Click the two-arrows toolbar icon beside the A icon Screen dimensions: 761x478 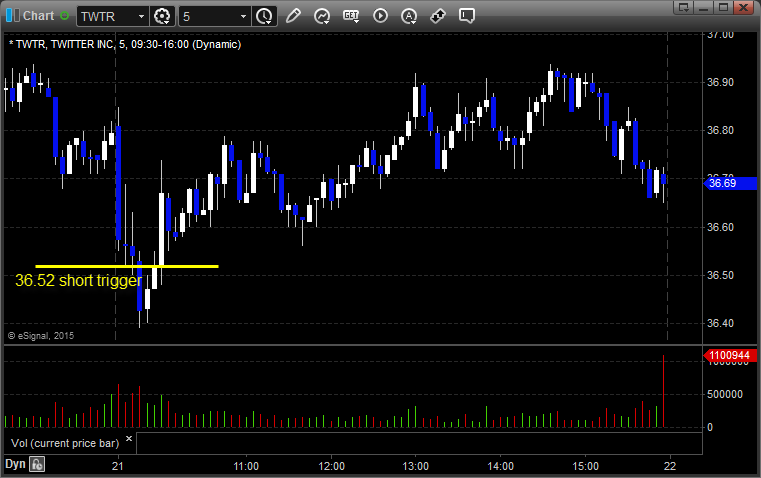coord(438,16)
